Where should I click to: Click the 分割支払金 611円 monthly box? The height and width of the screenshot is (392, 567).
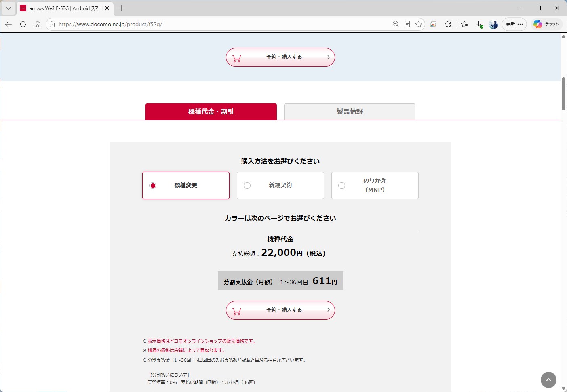(x=280, y=281)
